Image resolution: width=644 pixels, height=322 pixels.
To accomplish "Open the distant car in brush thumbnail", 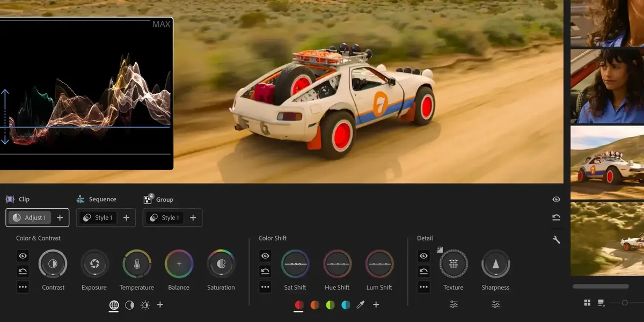I will click(x=607, y=239).
